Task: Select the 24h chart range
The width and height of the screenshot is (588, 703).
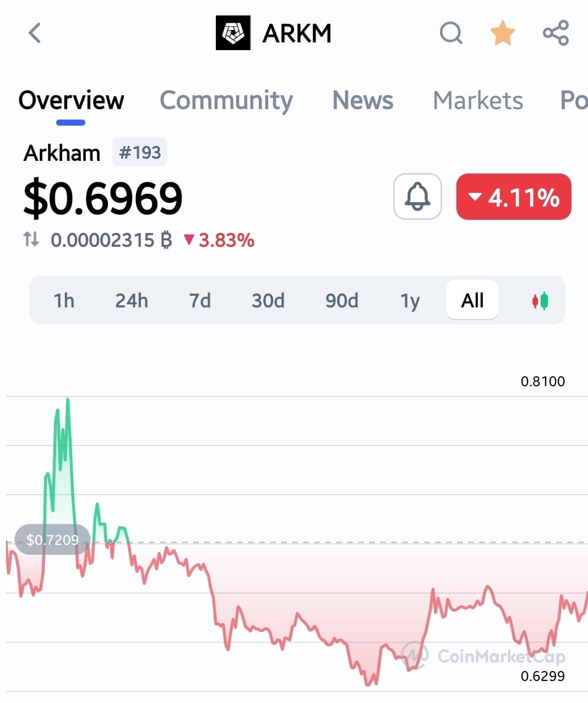Action: (132, 300)
